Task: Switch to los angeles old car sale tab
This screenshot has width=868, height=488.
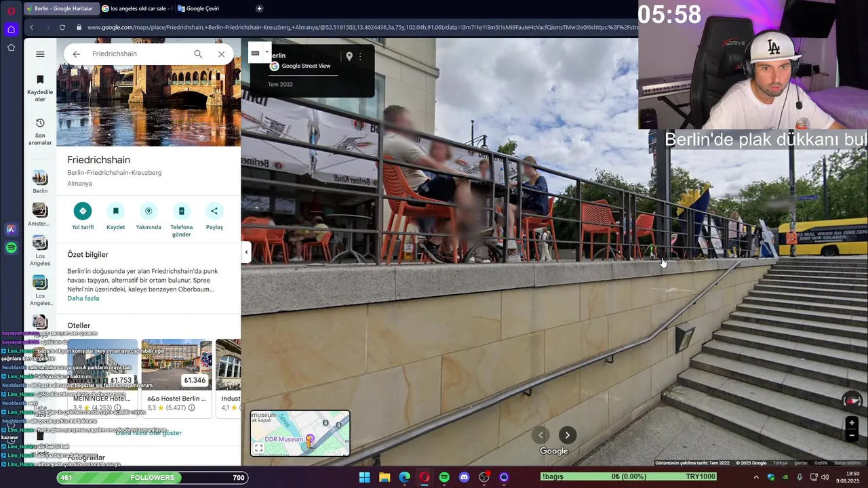Action: point(136,9)
